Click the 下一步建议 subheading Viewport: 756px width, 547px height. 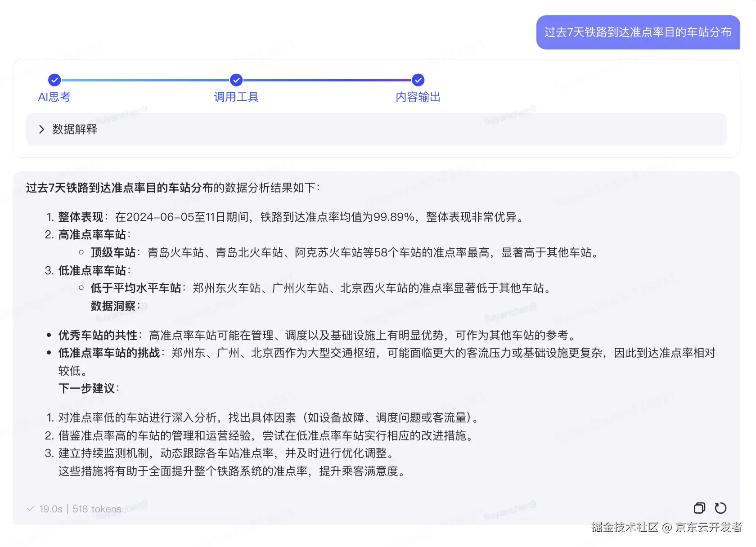point(89,389)
